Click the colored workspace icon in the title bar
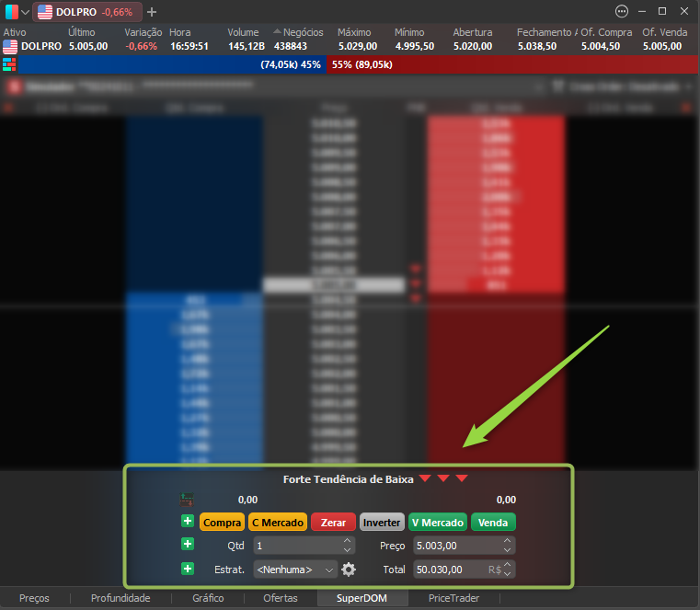700x610 pixels. [12, 12]
